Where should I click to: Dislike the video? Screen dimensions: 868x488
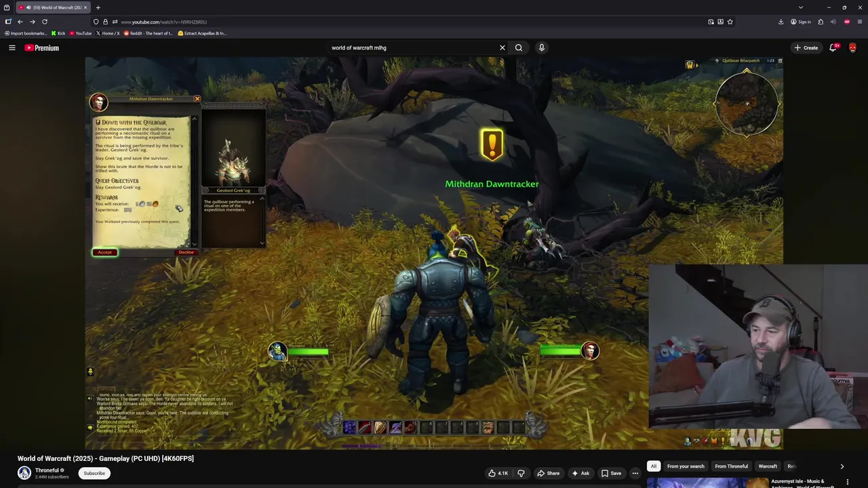[521, 473]
